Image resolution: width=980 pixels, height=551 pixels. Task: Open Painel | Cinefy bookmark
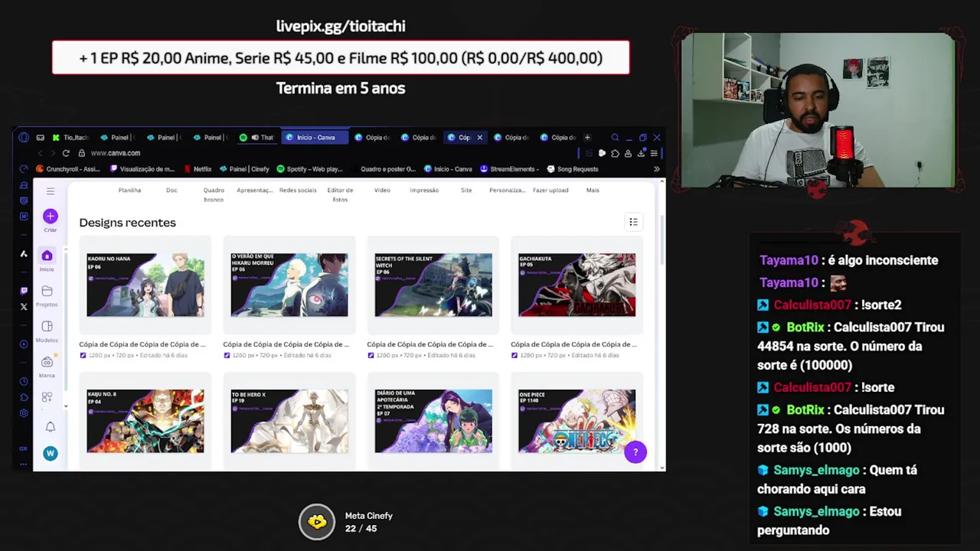click(244, 169)
